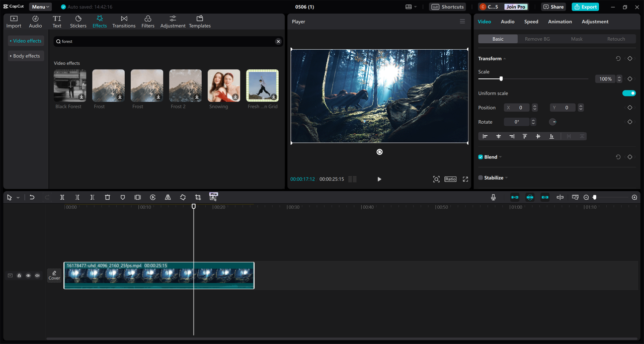The height and width of the screenshot is (344, 644).
Task: Add a marker with the shield icon
Action: pos(123,198)
